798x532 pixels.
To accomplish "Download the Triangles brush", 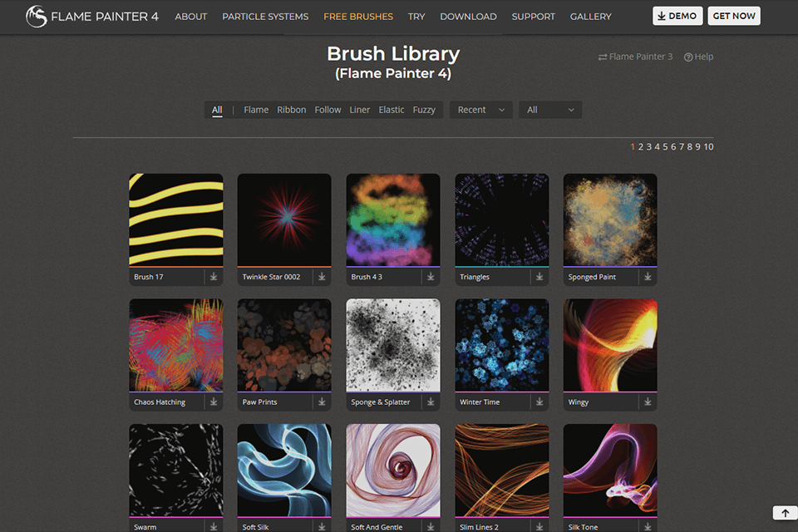I will (539, 277).
